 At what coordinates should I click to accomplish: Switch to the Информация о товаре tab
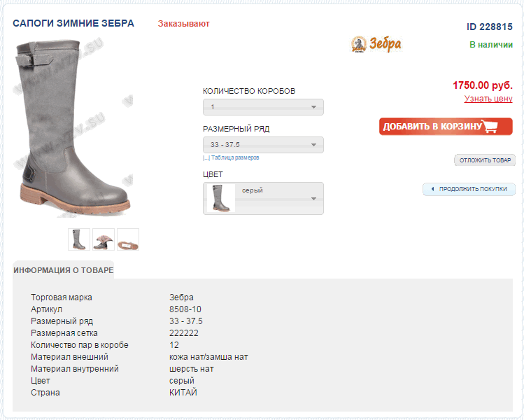64,270
